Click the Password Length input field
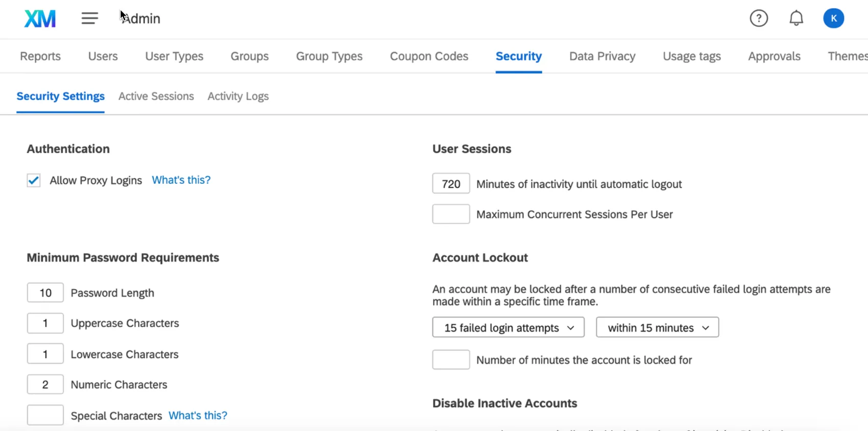868x431 pixels. [x=45, y=293]
